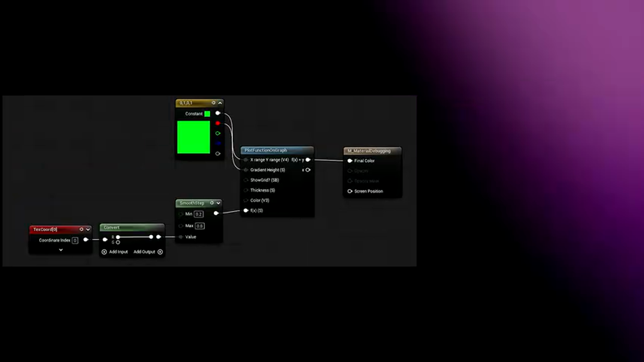Image resolution: width=644 pixels, height=362 pixels.
Task: Select the f(x) = y output pin on PlotFunctionOnGraph
Action: point(308,159)
